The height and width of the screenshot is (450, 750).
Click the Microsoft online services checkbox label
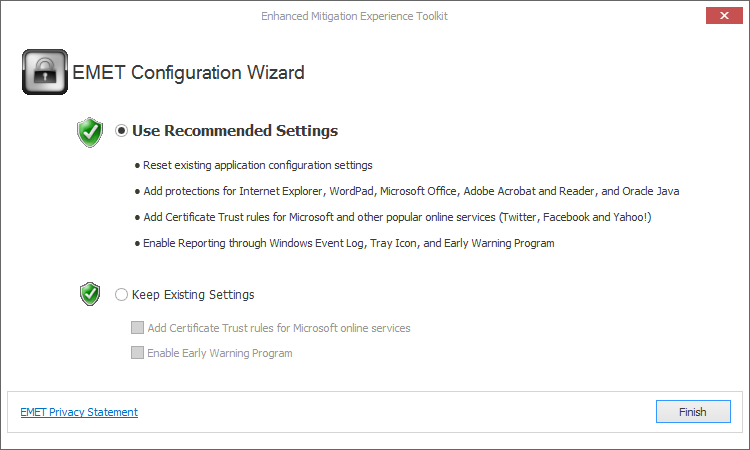pos(279,328)
